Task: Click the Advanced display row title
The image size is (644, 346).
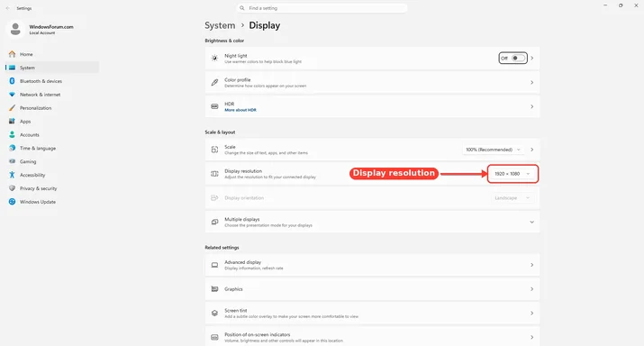Action: [x=242, y=262]
